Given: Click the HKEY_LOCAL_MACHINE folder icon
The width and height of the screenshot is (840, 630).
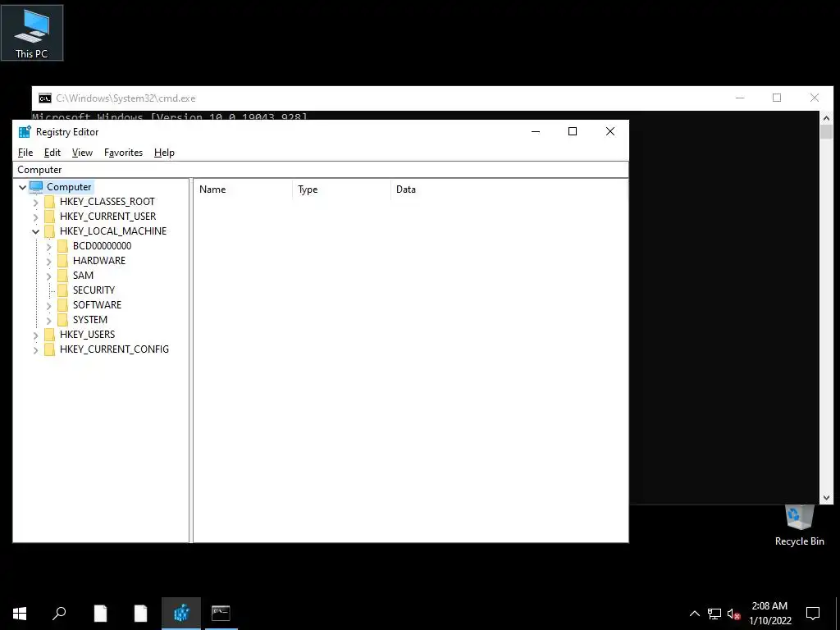Looking at the screenshot, I should (49, 231).
